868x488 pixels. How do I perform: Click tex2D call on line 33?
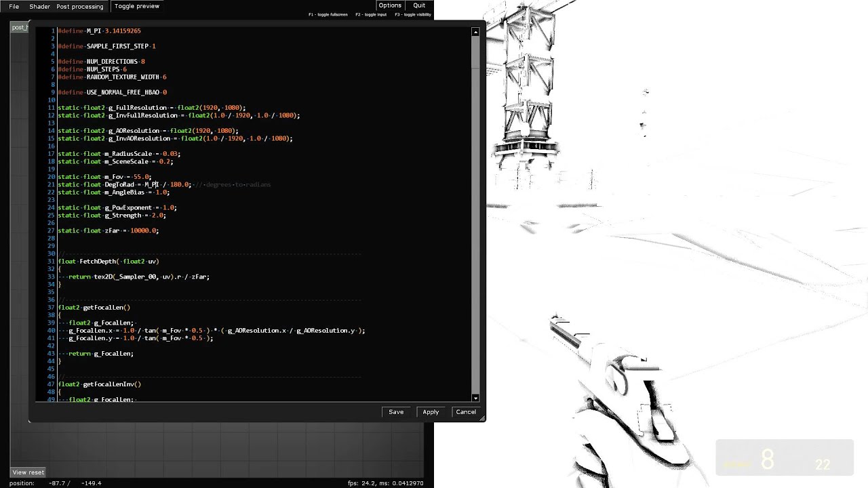coord(102,277)
